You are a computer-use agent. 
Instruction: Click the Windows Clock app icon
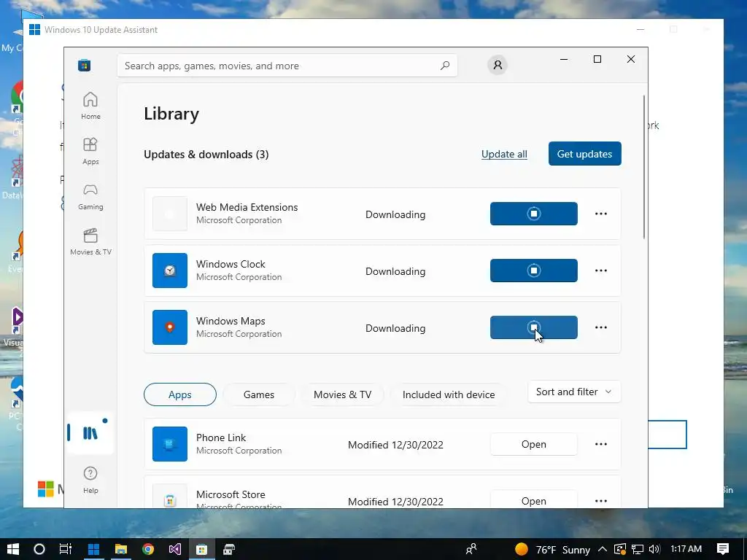tap(169, 271)
